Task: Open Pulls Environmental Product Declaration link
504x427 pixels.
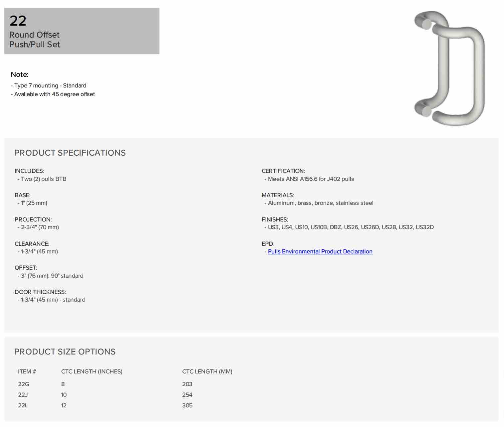Action: 320,251
